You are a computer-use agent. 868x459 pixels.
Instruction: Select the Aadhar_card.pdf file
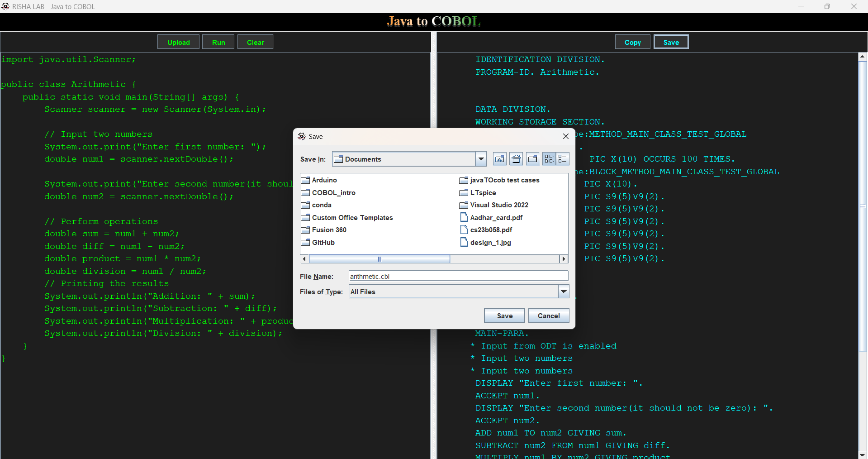[491, 218]
